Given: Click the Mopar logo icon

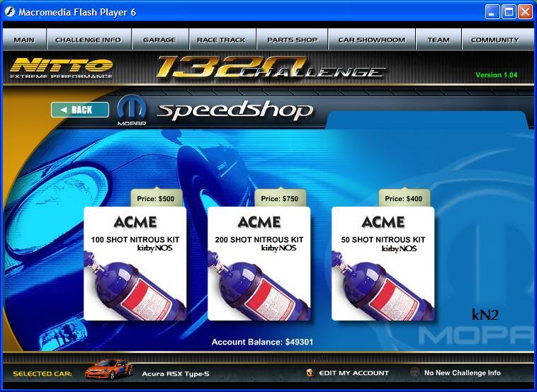Looking at the screenshot, I should (132, 110).
